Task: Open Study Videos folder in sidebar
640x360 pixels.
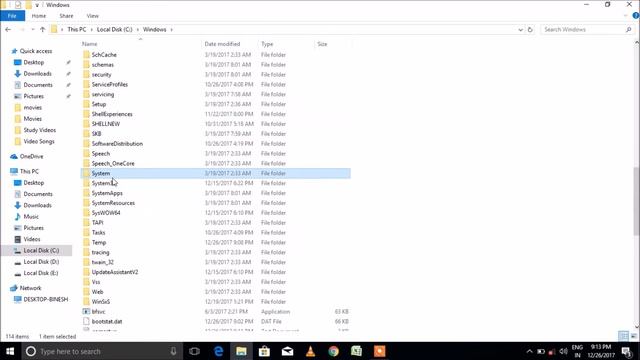Action: click(x=40, y=130)
